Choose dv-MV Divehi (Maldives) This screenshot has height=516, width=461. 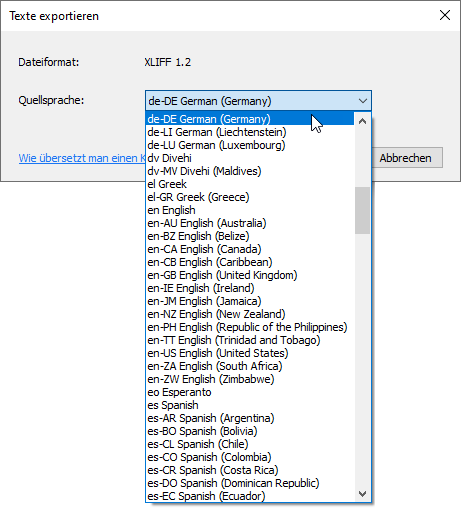(250, 171)
